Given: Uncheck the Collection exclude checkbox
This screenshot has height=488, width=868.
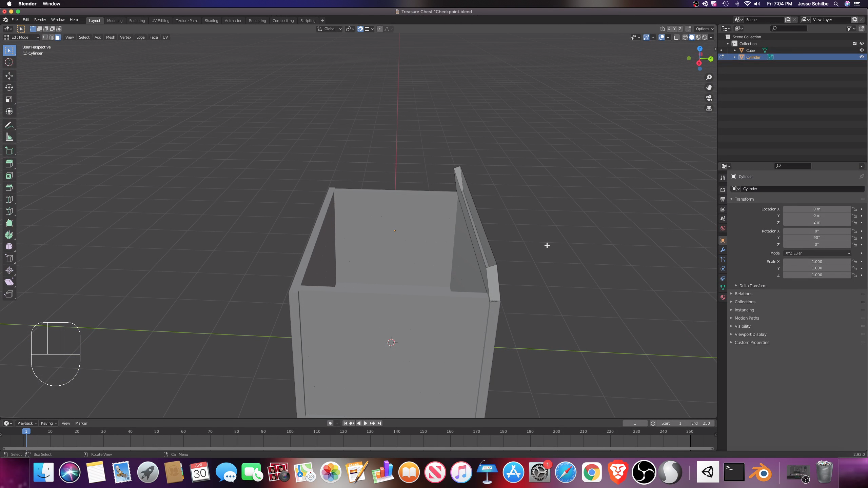Looking at the screenshot, I should tap(854, 43).
